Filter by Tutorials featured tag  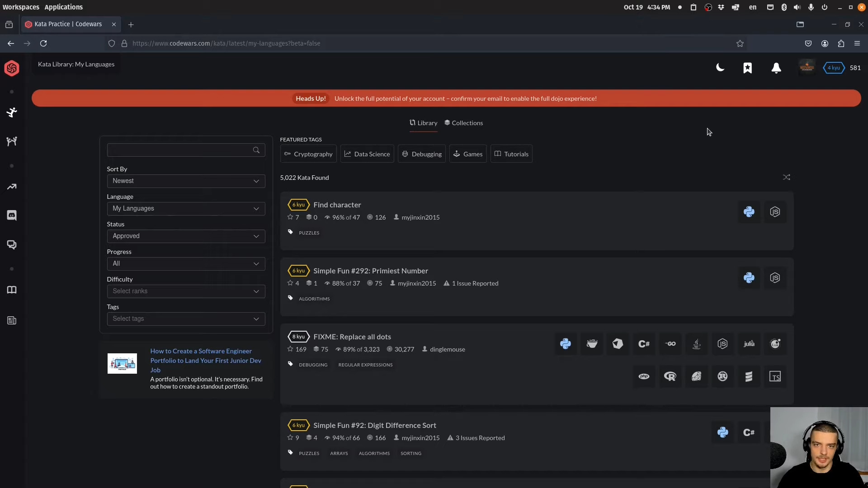pos(511,154)
